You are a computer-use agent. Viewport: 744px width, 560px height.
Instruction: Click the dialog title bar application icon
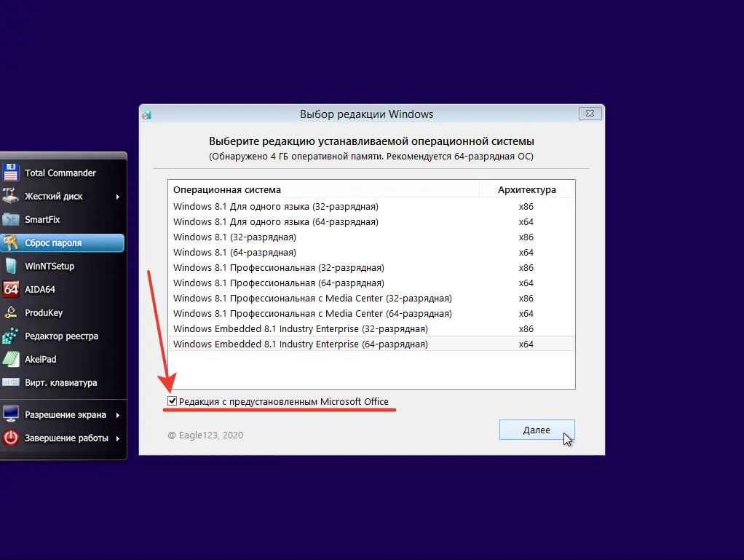(x=147, y=114)
